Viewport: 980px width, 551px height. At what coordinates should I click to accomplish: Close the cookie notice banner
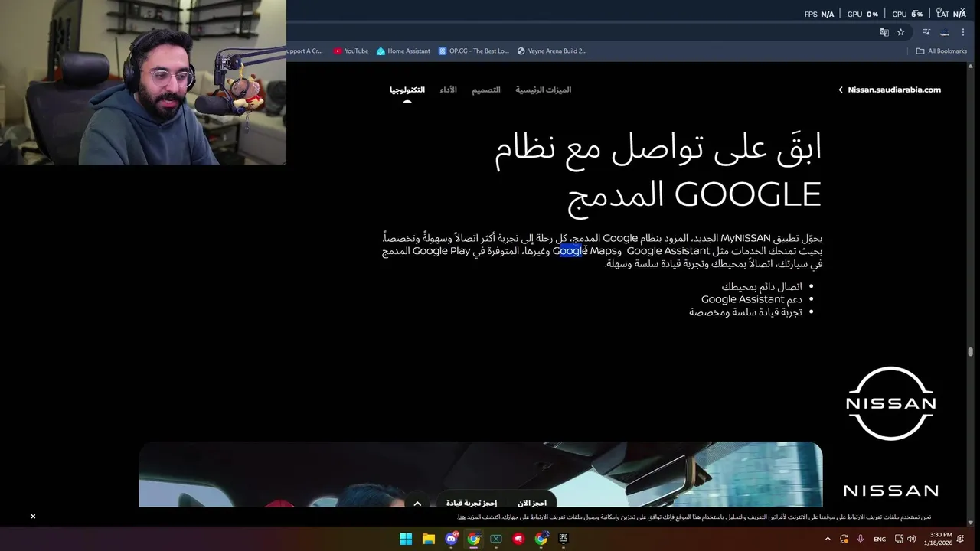(x=33, y=517)
